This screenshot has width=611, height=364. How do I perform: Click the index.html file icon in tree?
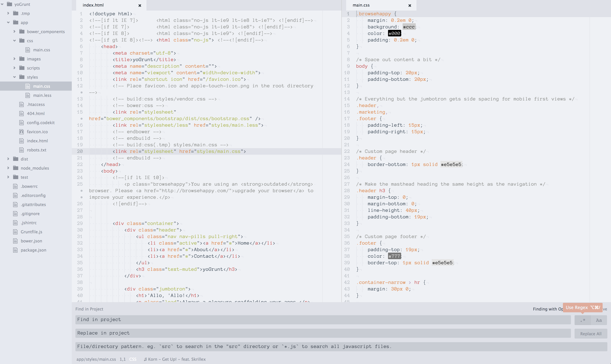(x=22, y=141)
